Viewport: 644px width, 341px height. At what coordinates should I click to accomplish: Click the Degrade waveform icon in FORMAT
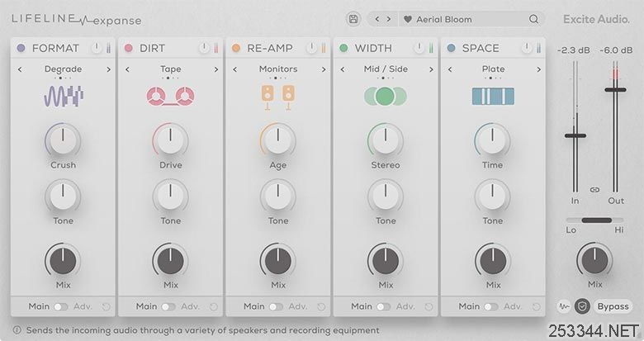coord(64,96)
